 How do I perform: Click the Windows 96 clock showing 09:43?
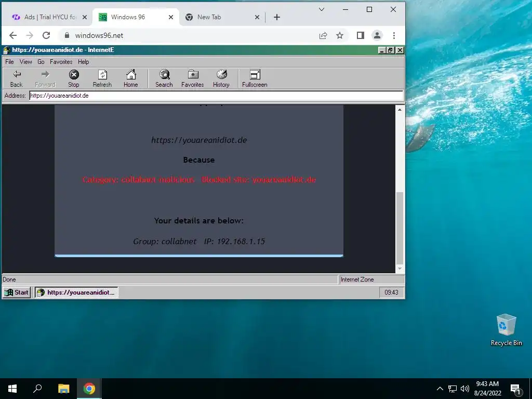click(391, 292)
